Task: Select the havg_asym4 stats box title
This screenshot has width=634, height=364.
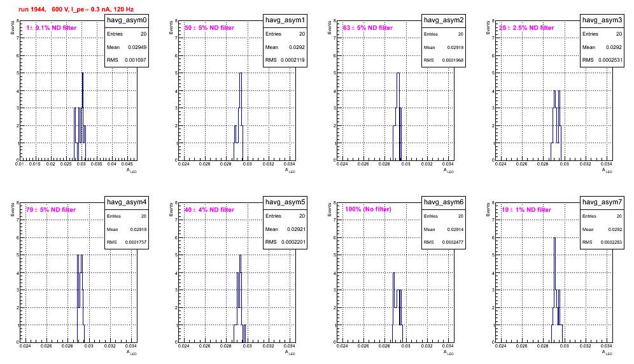Action: [x=127, y=202]
